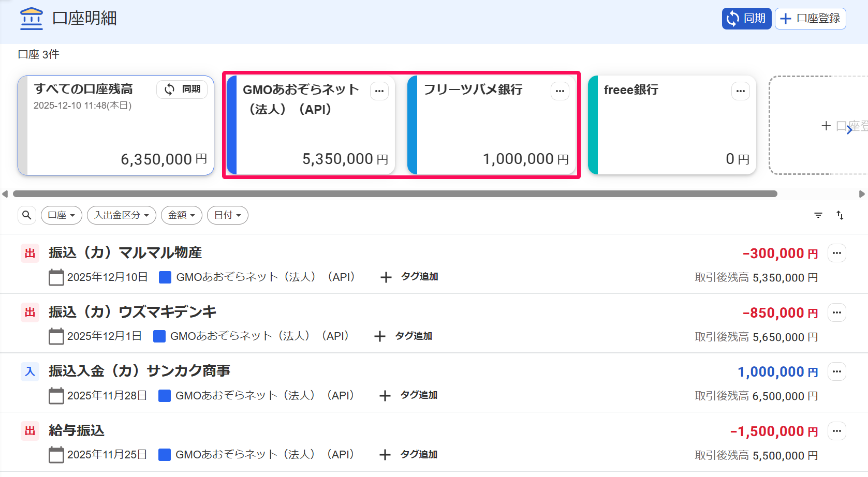Image resolution: width=868 pixels, height=477 pixels.
Task: Click 同期 on the すべての口座残高 card
Action: pyautogui.click(x=182, y=90)
